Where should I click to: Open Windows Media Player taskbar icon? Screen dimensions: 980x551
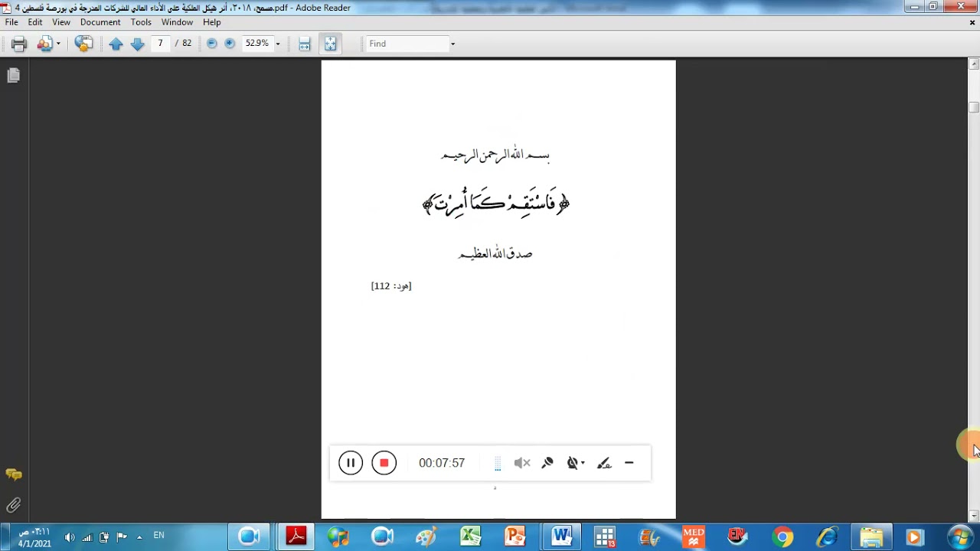point(915,536)
